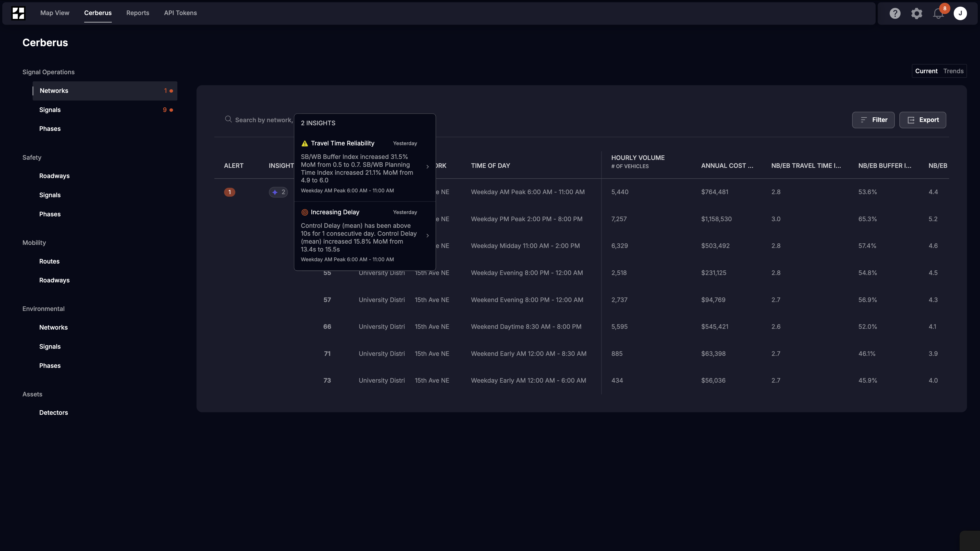
Task: Click the red alert badge in first row
Action: pyautogui.click(x=229, y=192)
